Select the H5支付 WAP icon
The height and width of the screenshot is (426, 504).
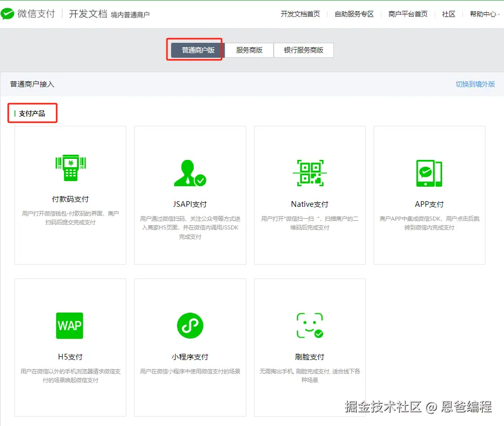[70, 325]
